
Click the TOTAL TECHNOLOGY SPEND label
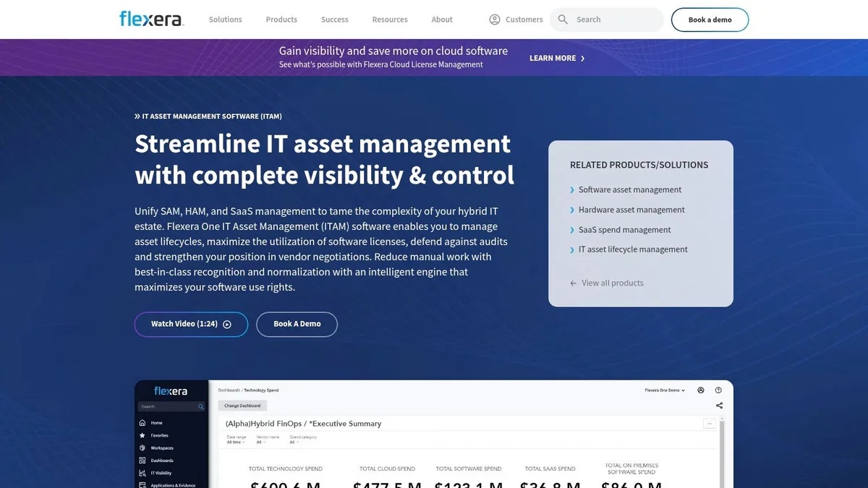286,469
